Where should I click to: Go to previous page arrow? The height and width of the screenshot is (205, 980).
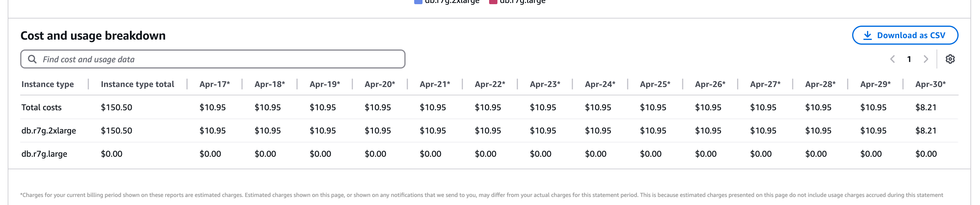tap(892, 59)
